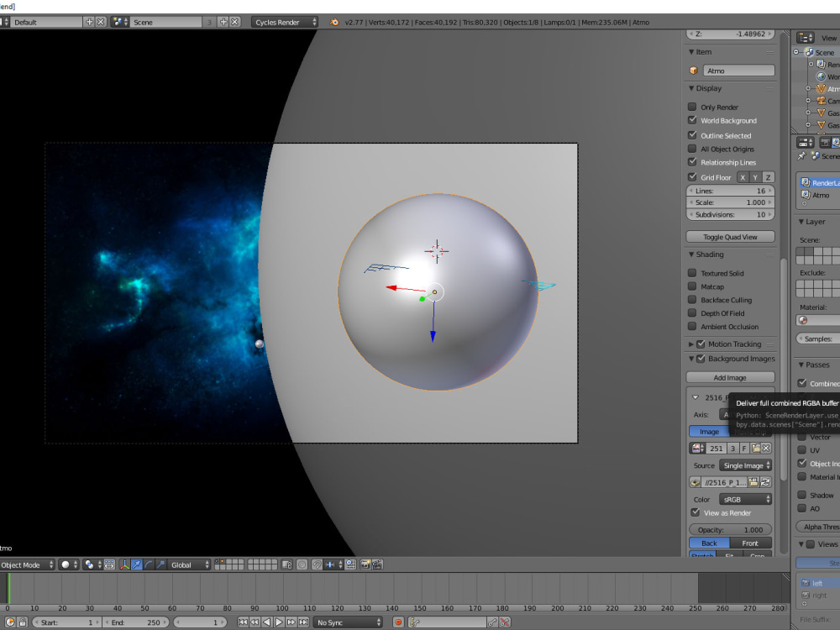This screenshot has height=630, width=840.
Task: Delete the Default screen layout
Action: [x=101, y=22]
